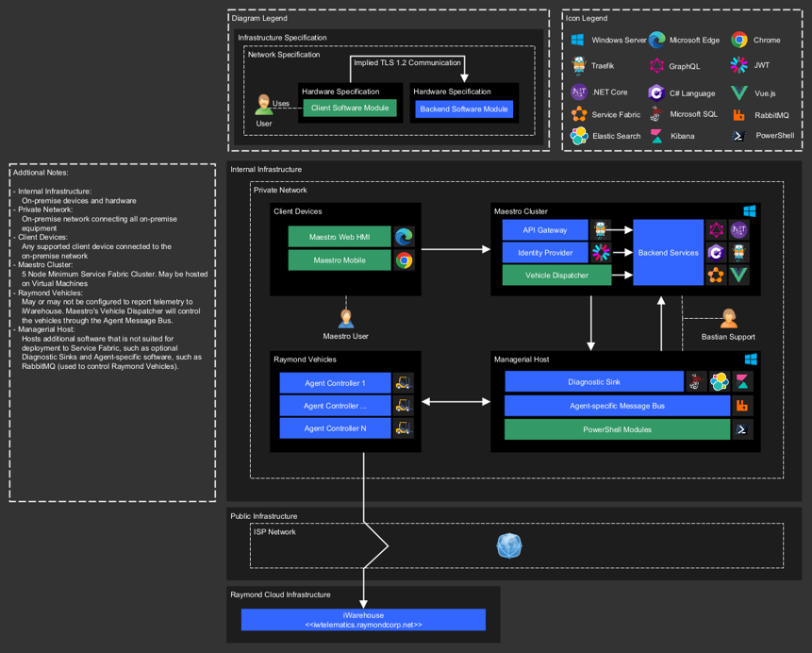
Task: Click the Backend Services block
Action: 668,253
